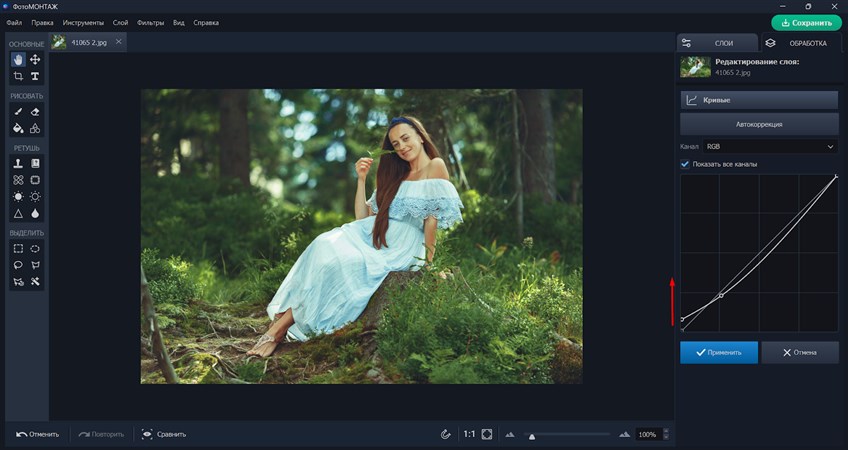Uncheck 'Показать все каналы' checkbox

pyautogui.click(x=685, y=164)
